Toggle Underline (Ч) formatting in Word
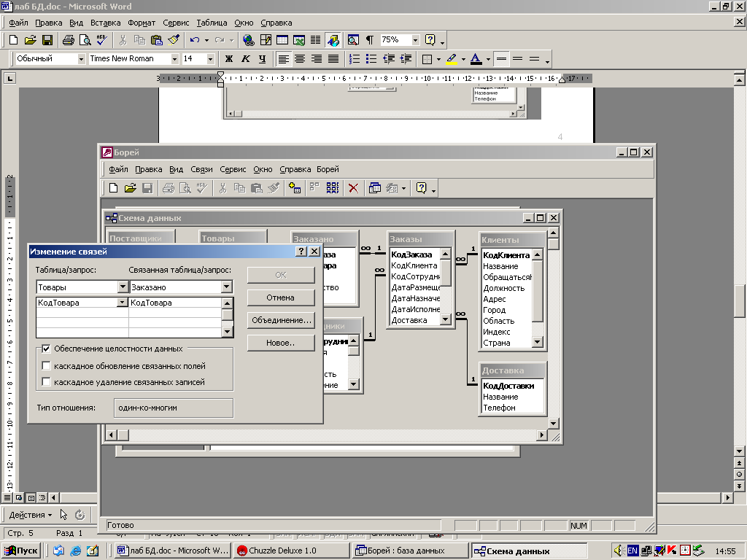Viewport: 747px width, 560px height. tap(262, 59)
